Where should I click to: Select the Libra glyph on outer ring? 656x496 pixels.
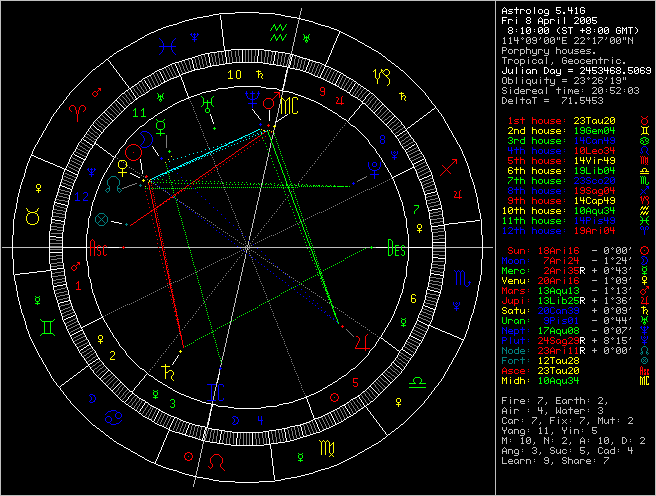pos(422,382)
